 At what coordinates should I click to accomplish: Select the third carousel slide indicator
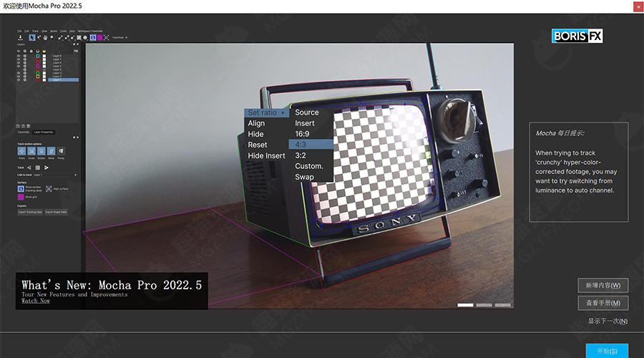tap(503, 305)
